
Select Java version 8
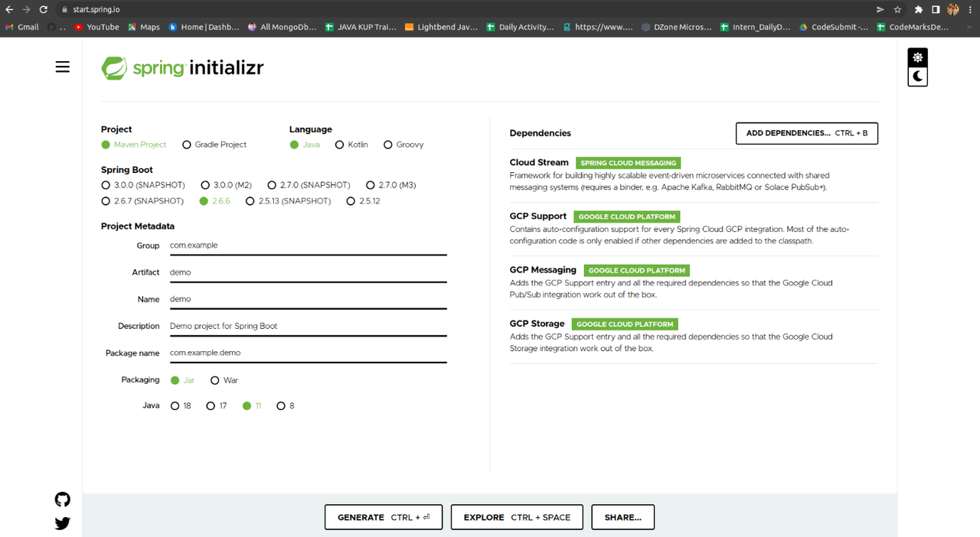point(285,406)
